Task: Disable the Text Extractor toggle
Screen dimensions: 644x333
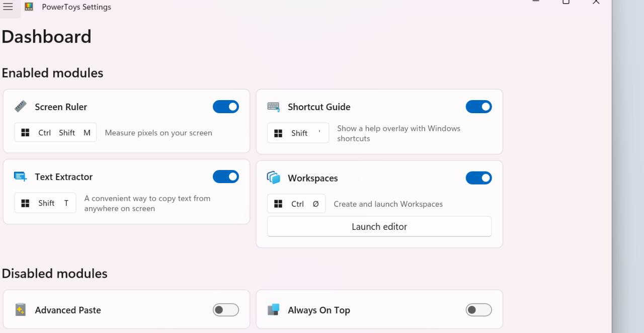Action: pos(226,177)
